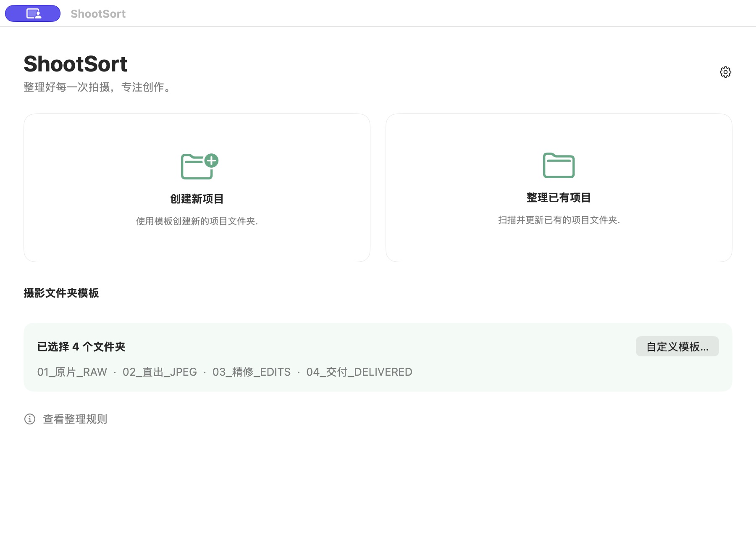Select the 整理已有项目 card title
The width and height of the screenshot is (756, 548).
[559, 198]
